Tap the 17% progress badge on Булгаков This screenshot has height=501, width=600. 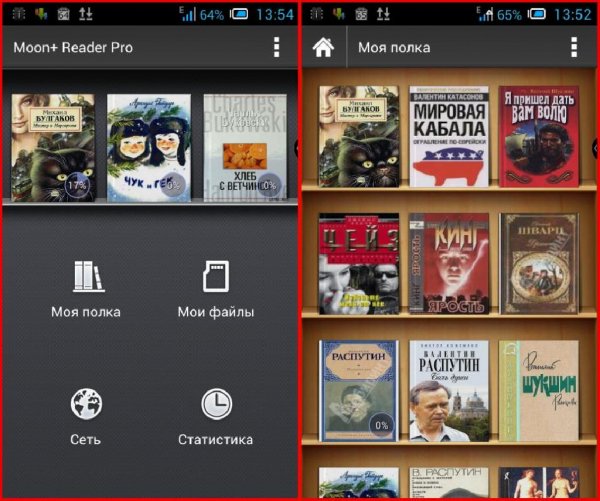coord(77,186)
